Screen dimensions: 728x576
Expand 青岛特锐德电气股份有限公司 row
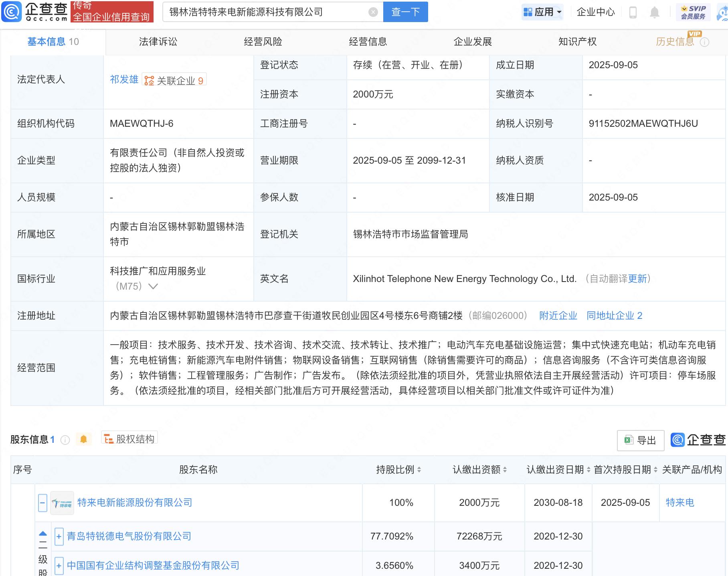coord(59,537)
